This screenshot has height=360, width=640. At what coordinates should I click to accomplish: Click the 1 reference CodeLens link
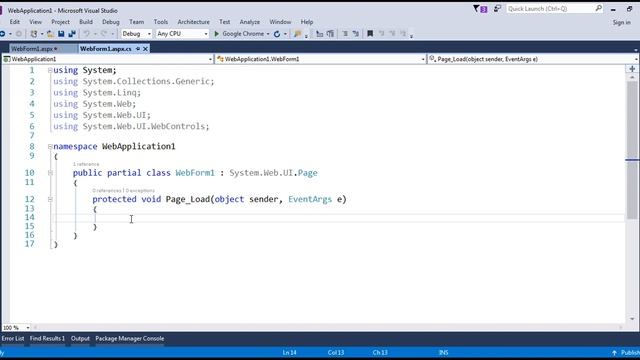86,164
